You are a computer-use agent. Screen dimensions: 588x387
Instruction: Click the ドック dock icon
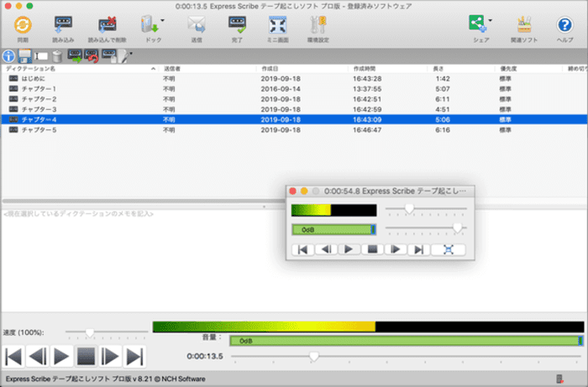pos(150,24)
